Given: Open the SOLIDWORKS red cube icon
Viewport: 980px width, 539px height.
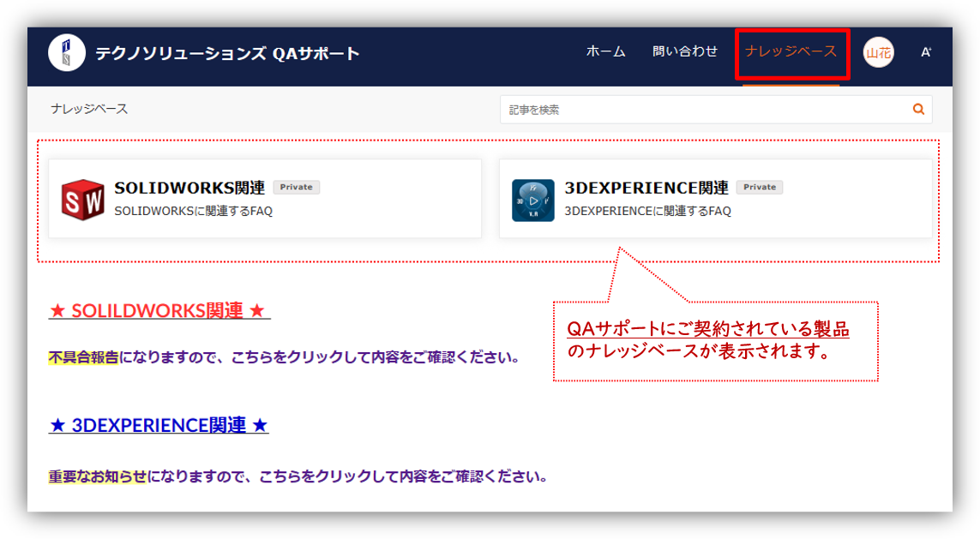Looking at the screenshot, I should [x=82, y=200].
